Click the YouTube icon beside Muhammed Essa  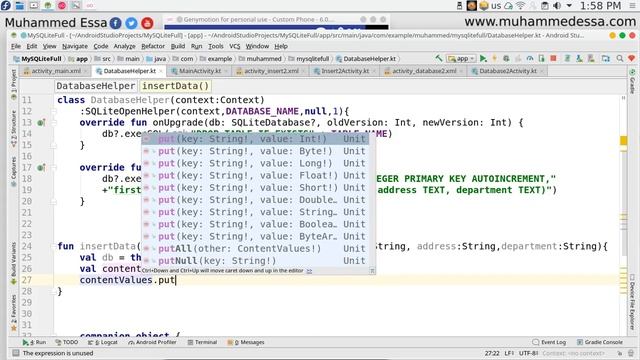(147, 23)
